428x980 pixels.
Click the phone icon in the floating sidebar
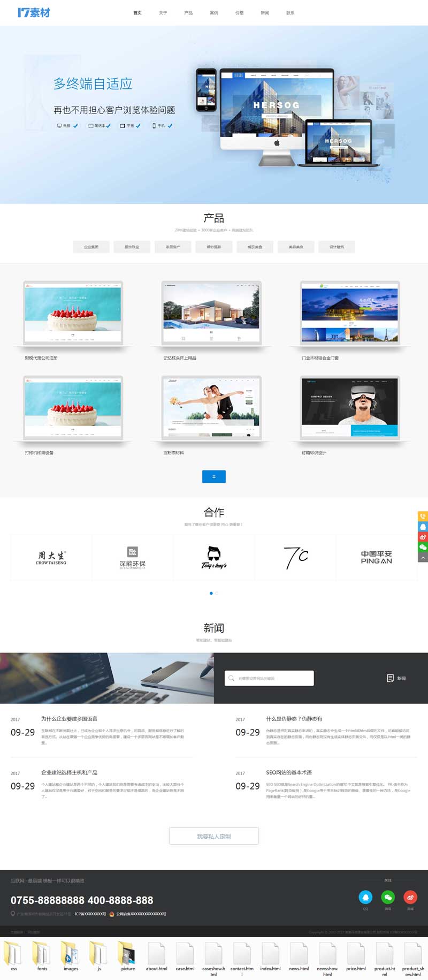(x=423, y=516)
